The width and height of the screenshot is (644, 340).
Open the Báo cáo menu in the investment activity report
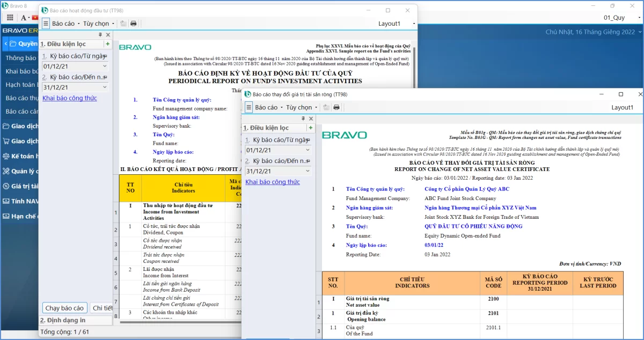[x=65, y=24]
